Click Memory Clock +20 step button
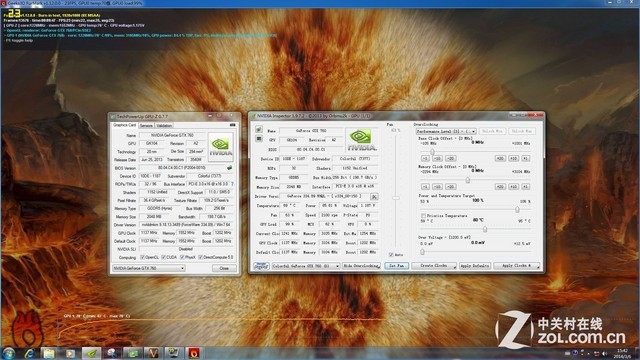This screenshot has width=640, height=360. click(500, 187)
